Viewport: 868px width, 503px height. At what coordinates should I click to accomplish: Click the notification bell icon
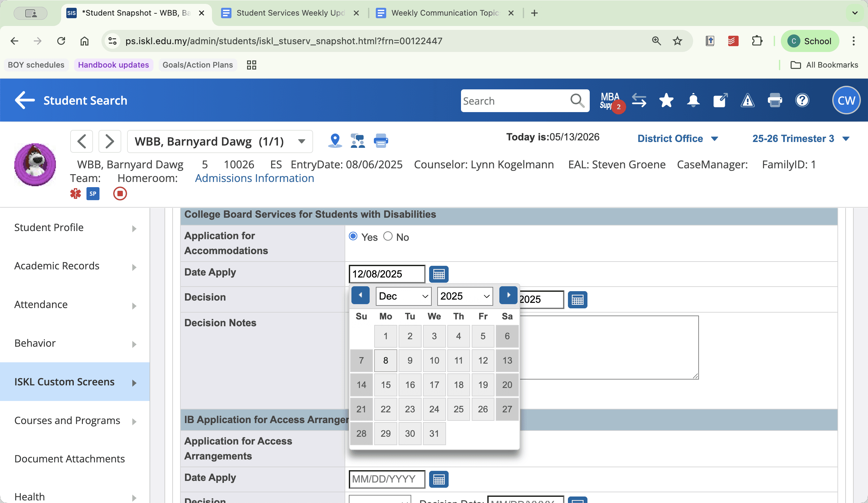pos(693,100)
